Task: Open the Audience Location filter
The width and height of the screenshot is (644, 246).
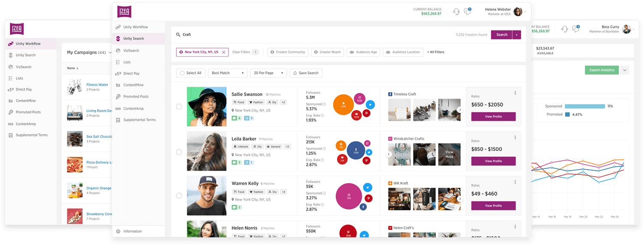Action: 403,52
